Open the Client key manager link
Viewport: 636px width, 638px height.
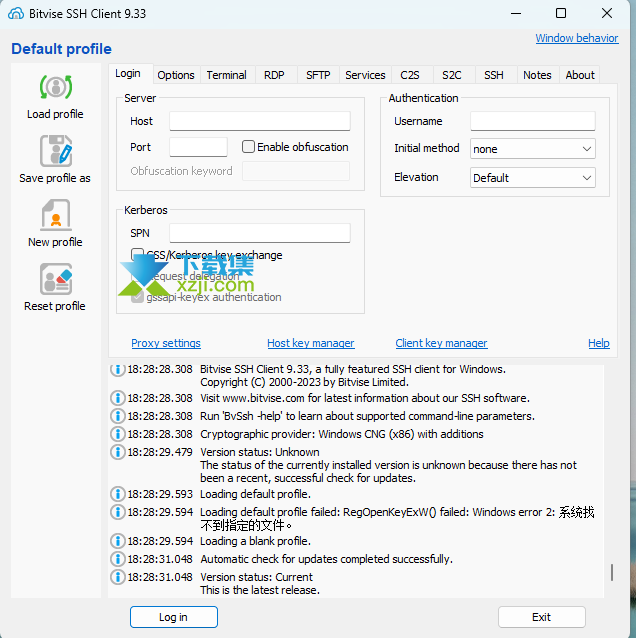pos(441,343)
